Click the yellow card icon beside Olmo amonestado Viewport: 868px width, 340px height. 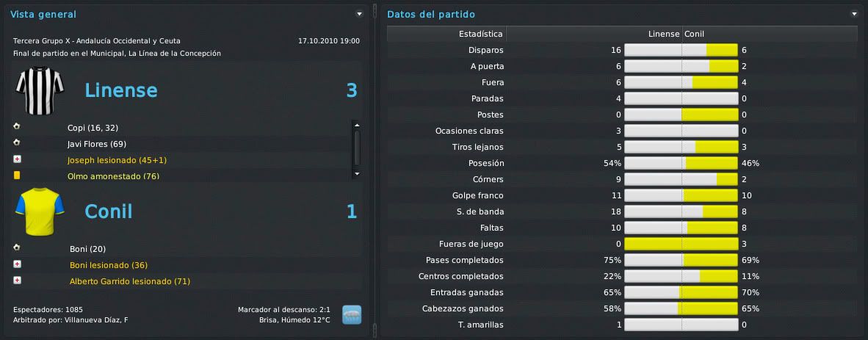pyautogui.click(x=17, y=176)
